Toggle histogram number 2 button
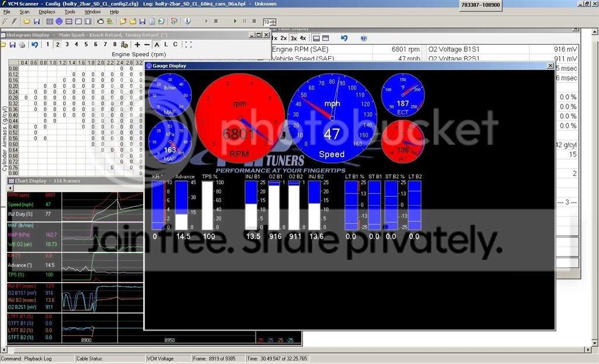This screenshot has height=364, width=599. click(57, 44)
